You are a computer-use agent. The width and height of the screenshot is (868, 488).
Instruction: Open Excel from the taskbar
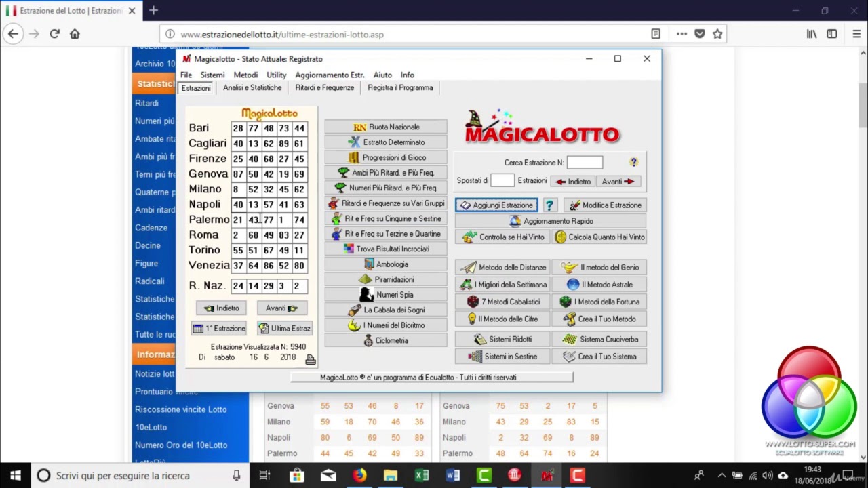(422, 475)
